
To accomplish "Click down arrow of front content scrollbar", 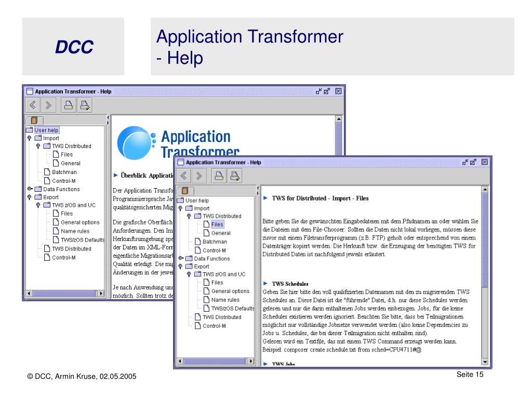I will [485, 362].
